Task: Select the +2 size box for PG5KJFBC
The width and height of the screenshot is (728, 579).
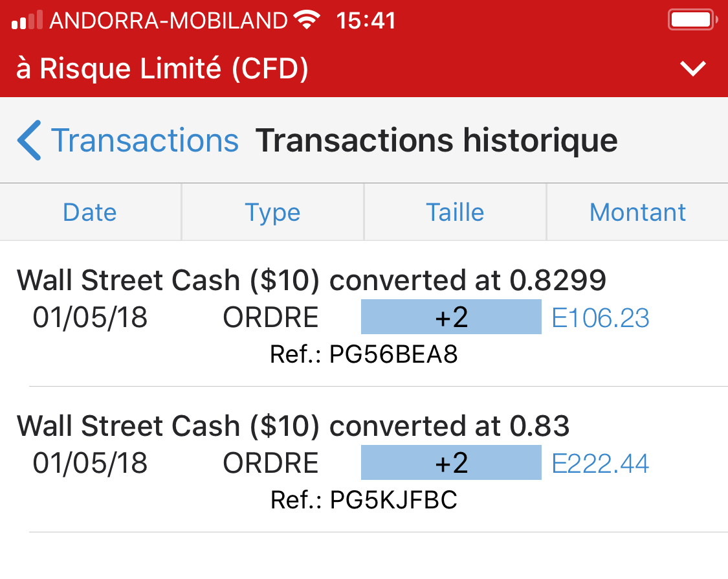Action: point(451,463)
